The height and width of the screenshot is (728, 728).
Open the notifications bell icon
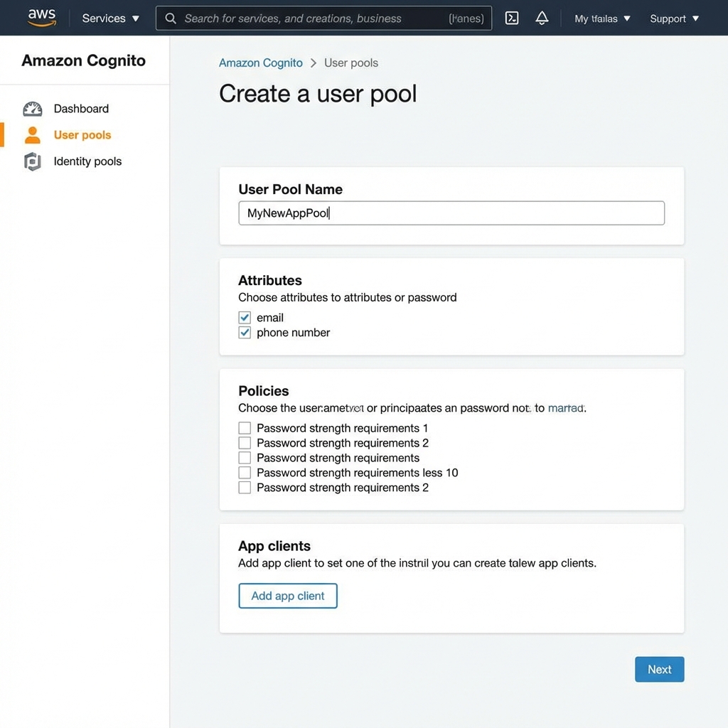point(542,18)
